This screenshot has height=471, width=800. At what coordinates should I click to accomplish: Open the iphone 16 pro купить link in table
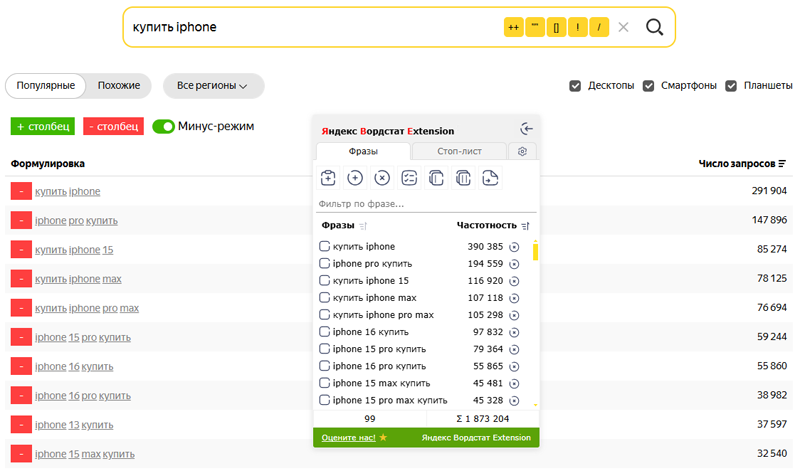pyautogui.click(x=83, y=395)
